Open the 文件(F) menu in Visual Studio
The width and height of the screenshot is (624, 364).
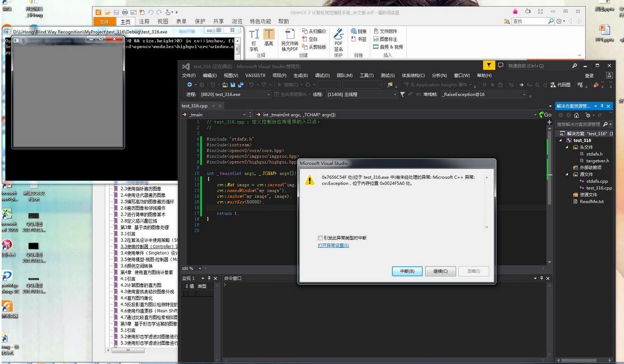[x=189, y=76]
